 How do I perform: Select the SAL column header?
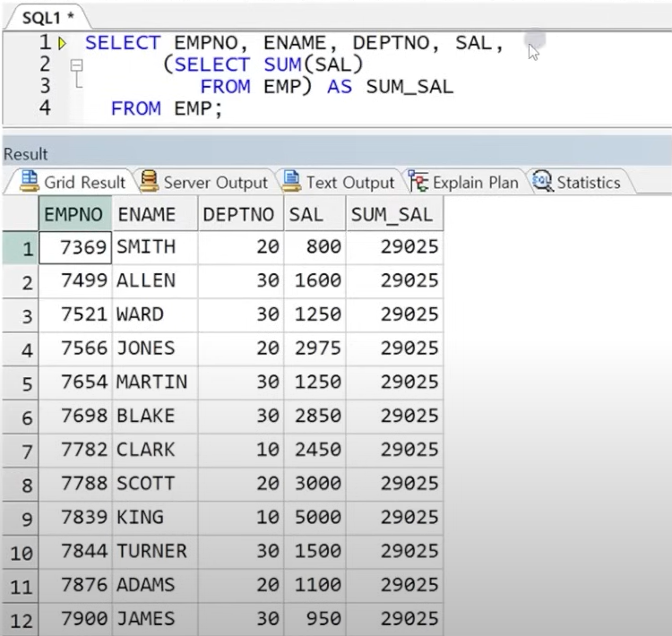point(315,213)
